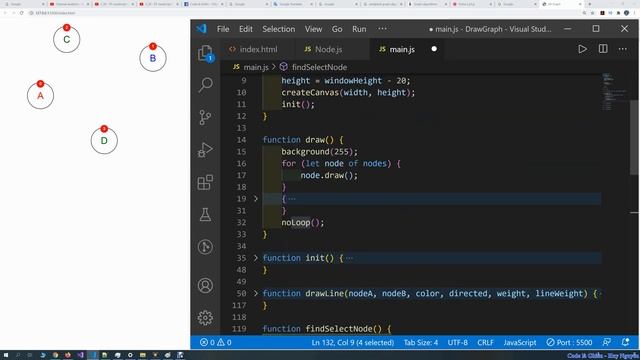Click graph node D on canvas
Image resolution: width=640 pixels, height=360 pixels.
[104, 140]
